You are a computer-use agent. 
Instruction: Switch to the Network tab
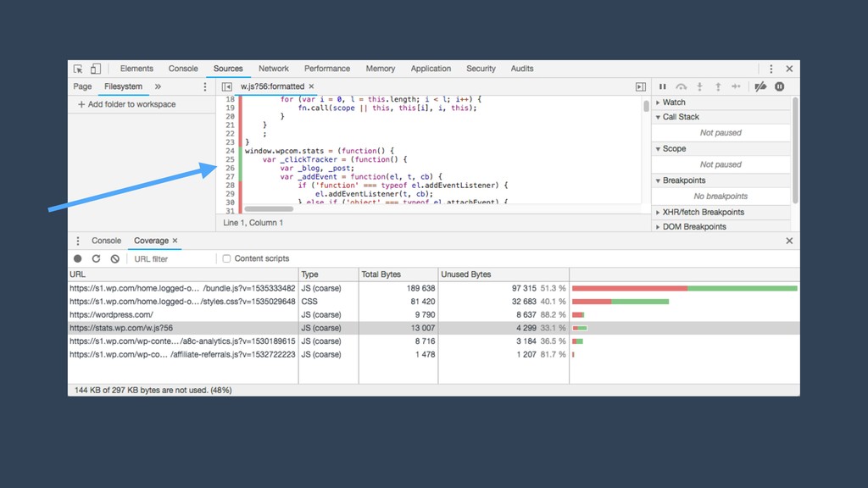273,69
